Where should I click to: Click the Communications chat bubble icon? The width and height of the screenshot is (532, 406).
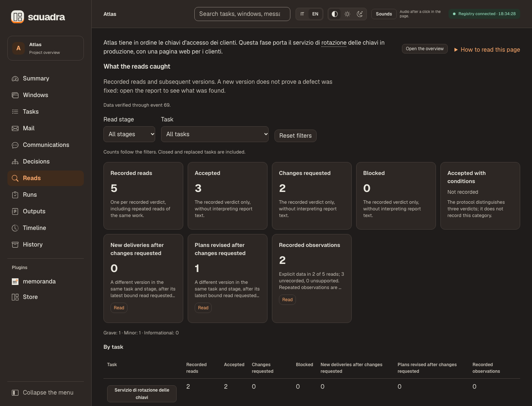click(15, 145)
